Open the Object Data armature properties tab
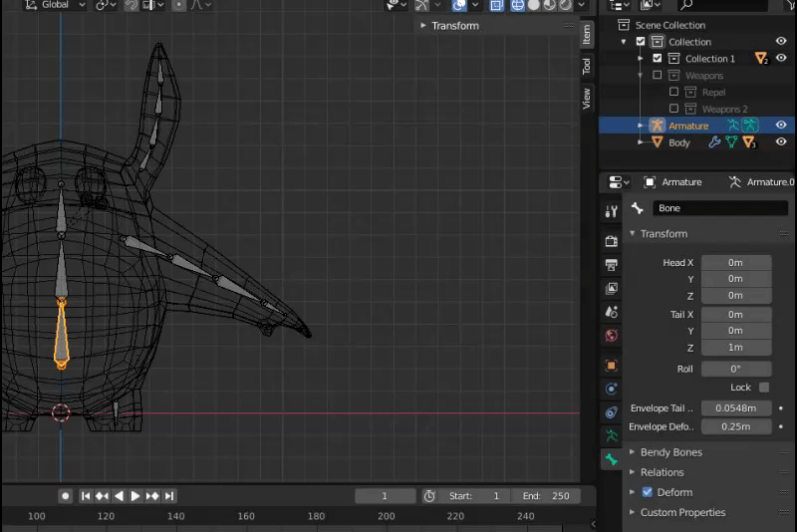Image resolution: width=797 pixels, height=532 pixels. click(611, 435)
